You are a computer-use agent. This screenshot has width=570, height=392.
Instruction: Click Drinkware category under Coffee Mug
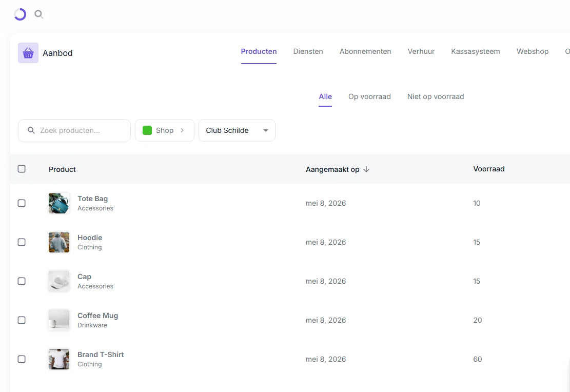92,325
